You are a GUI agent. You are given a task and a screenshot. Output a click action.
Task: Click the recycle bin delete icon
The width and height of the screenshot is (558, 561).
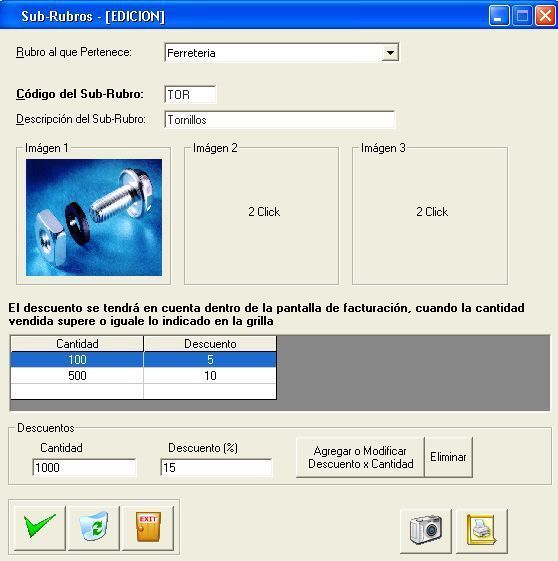pyautogui.click(x=94, y=528)
